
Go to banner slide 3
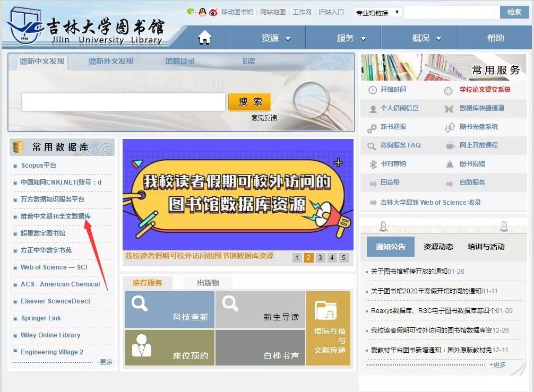[x=320, y=258]
